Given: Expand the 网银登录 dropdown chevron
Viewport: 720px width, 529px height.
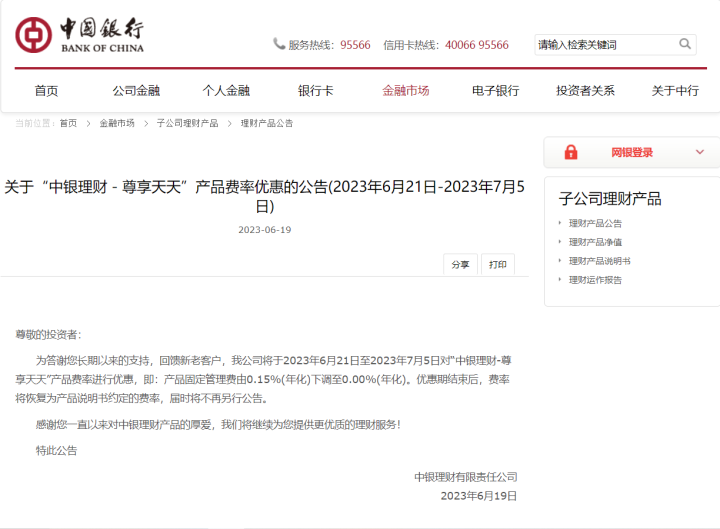Looking at the screenshot, I should (x=699, y=152).
